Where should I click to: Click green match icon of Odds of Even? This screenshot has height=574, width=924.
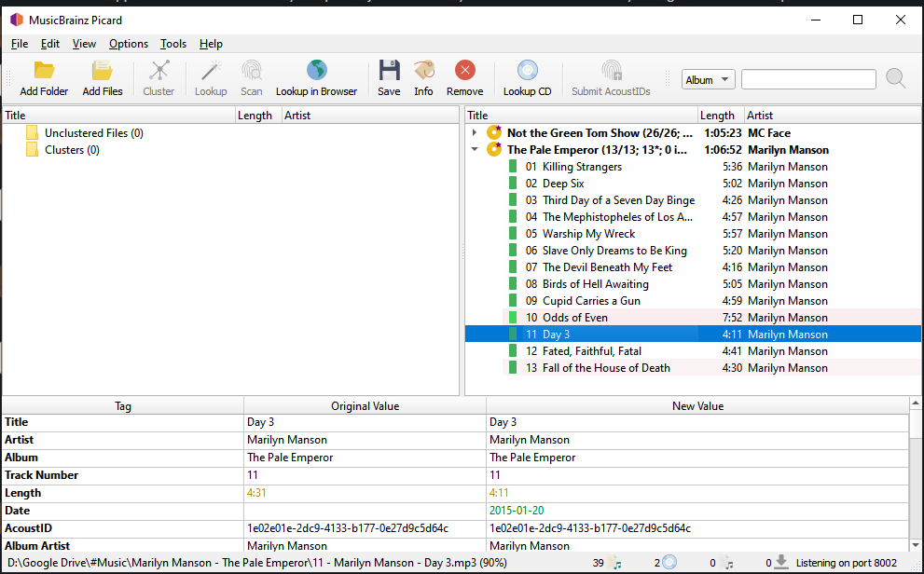click(x=513, y=318)
